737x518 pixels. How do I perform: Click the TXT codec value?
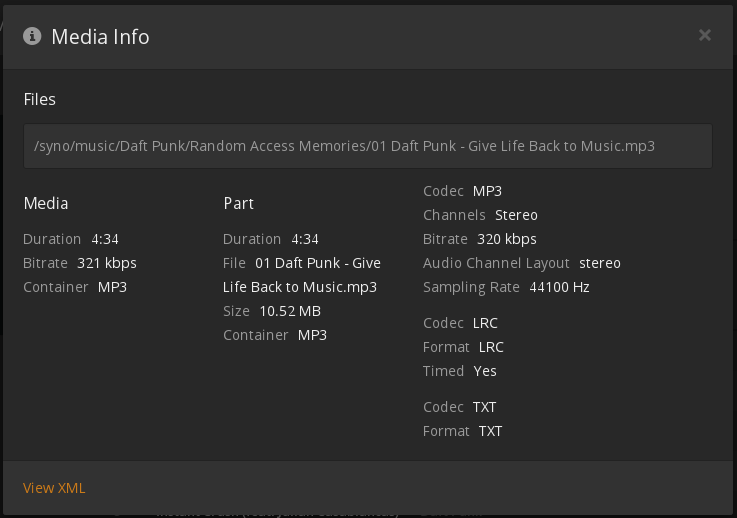click(x=485, y=407)
